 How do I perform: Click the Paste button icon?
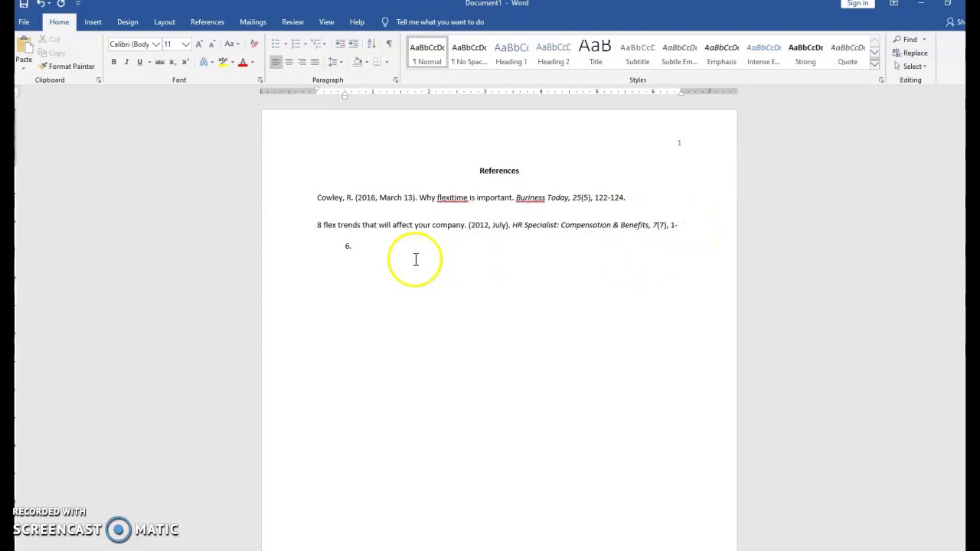(24, 44)
